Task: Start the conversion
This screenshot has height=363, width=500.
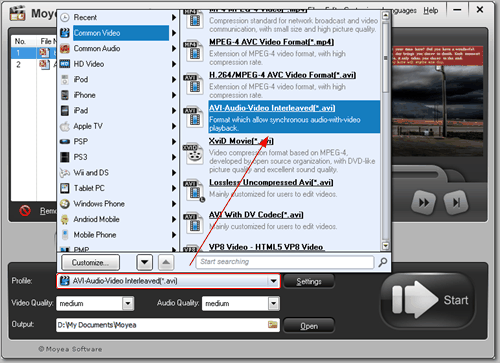Action: coord(429,300)
